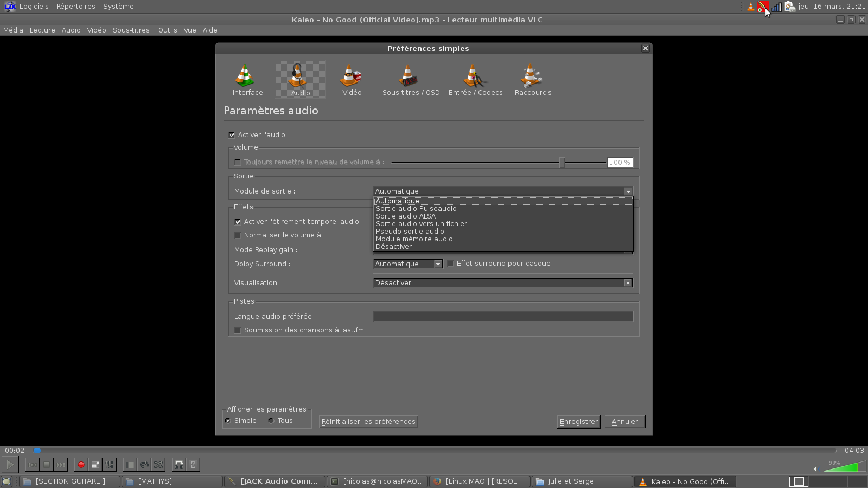Open the network signal indicator
Viewport: 868px width, 488px height.
[777, 7]
